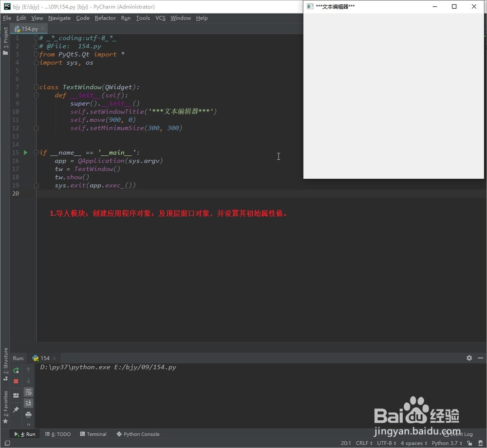Place the cursor on empty line 20
Viewport: 487px width, 448px height.
261,193
